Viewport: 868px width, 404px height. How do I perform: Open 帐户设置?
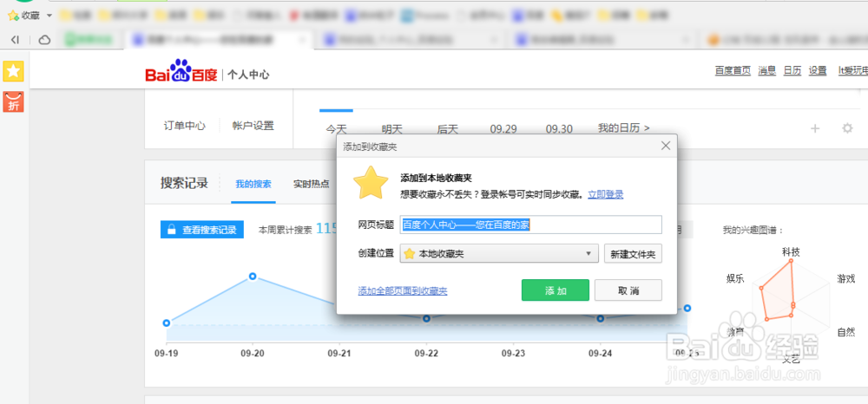pyautogui.click(x=253, y=126)
